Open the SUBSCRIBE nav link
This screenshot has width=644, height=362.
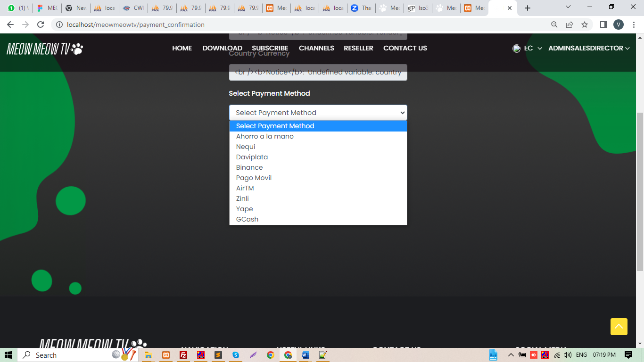(x=270, y=48)
